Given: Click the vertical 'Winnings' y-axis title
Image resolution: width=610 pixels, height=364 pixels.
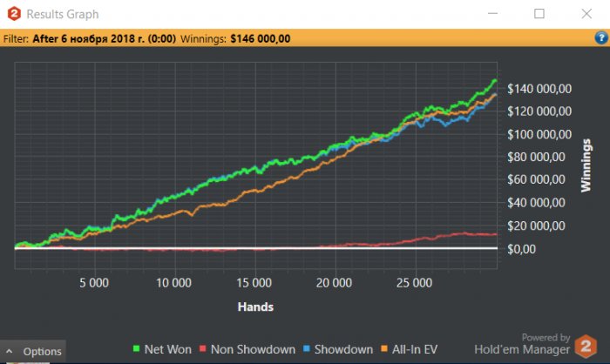Looking at the screenshot, I should (586, 165).
